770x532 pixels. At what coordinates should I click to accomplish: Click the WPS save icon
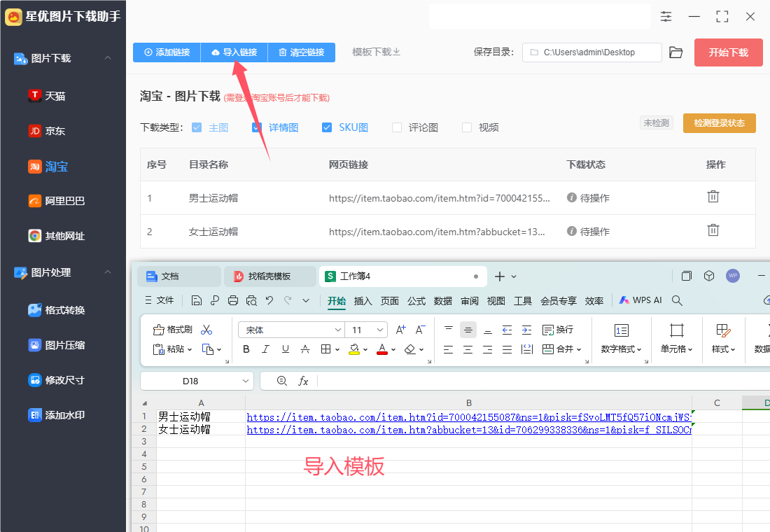pyautogui.click(x=197, y=300)
